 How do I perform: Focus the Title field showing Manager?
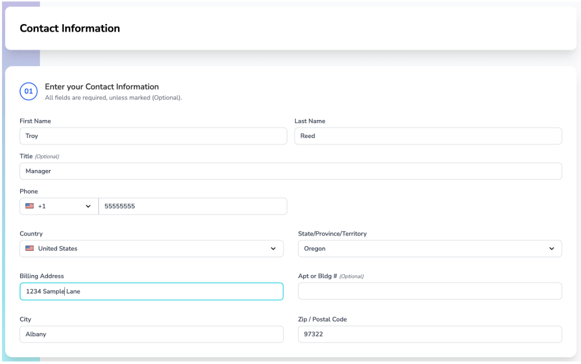290,171
